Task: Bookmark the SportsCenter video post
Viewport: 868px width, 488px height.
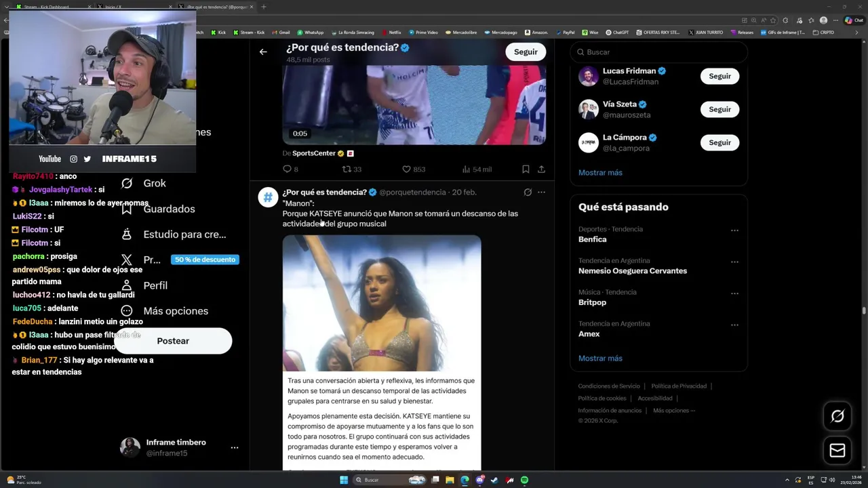Action: [526, 169]
